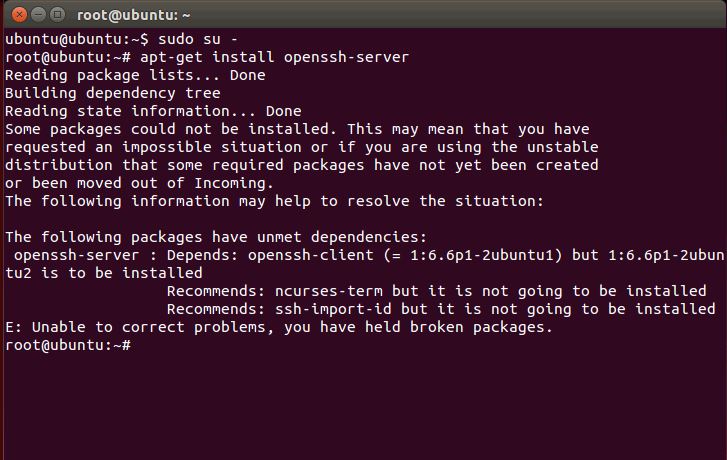Click "The following information may help" line
This screenshot has width=727, height=460.
click(274, 201)
